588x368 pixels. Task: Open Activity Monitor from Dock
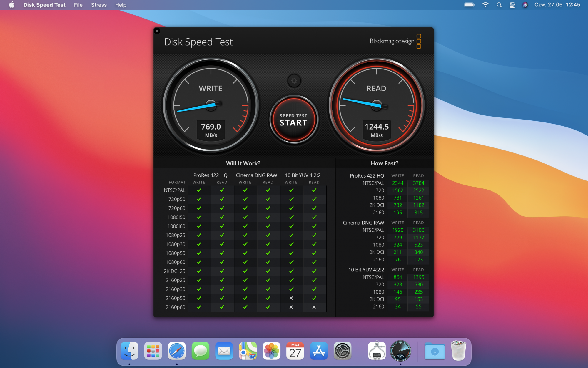coord(376,350)
